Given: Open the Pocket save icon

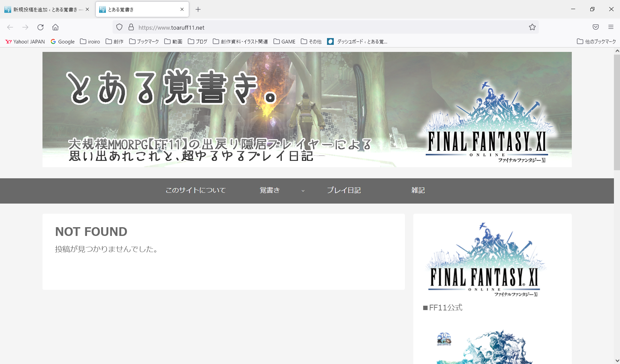Looking at the screenshot, I should point(596,27).
